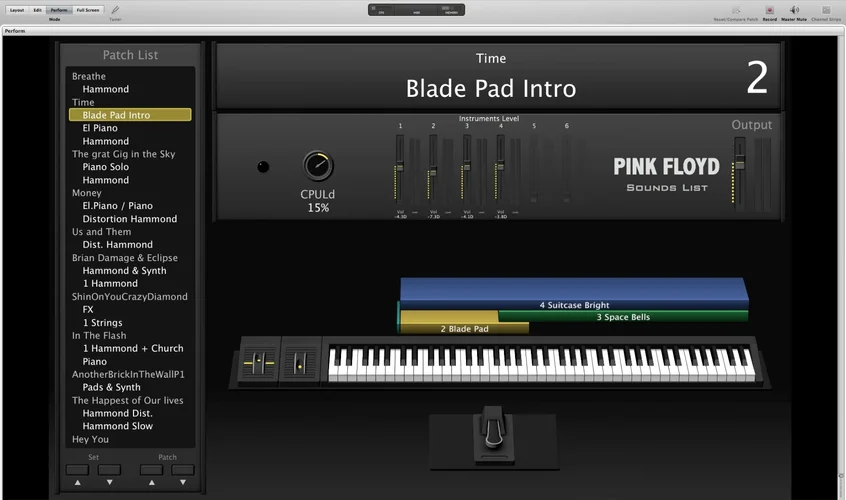This screenshot has height=500, width=846.
Task: Click the Patch List header
Action: coord(130,55)
